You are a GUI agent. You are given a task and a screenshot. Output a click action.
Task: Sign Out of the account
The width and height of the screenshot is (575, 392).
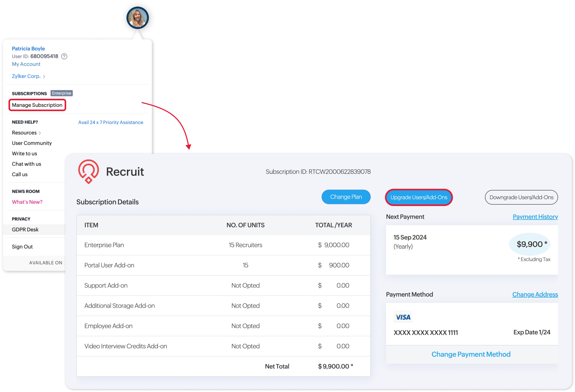click(22, 247)
